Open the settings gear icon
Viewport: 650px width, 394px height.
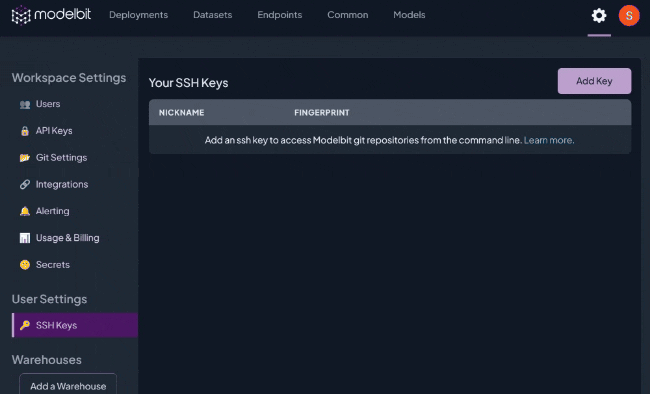[x=599, y=16]
